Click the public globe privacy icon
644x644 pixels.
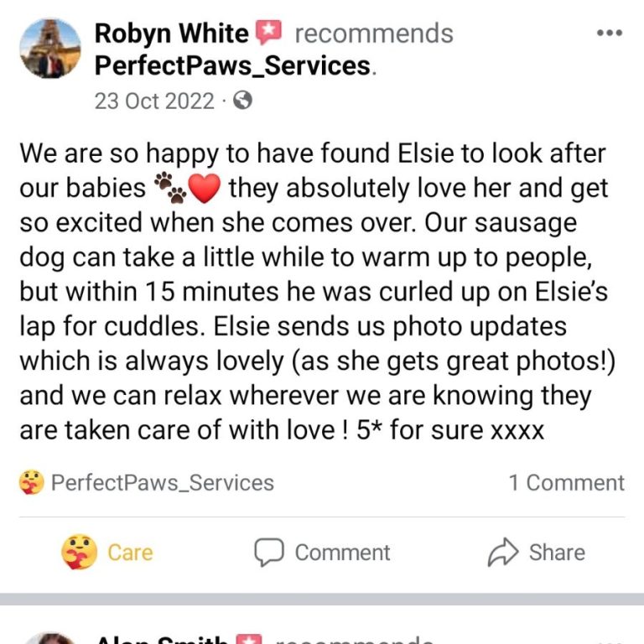pos(242,101)
